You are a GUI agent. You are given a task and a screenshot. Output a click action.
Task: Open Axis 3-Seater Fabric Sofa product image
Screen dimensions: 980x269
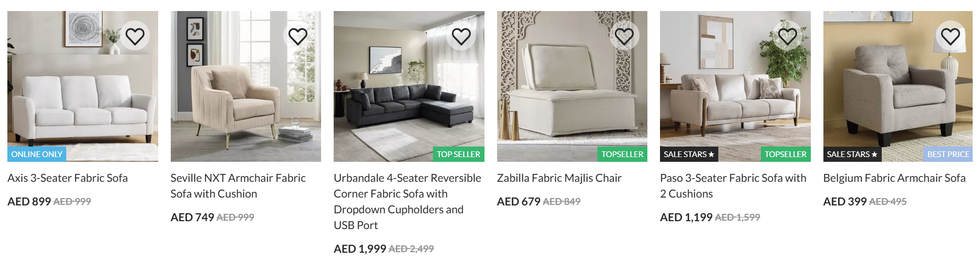tap(82, 86)
